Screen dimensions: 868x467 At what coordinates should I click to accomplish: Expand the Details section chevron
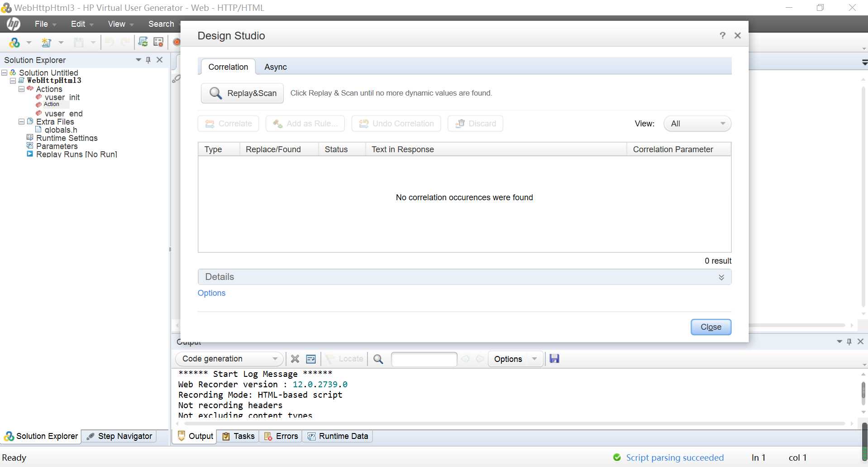(x=721, y=277)
